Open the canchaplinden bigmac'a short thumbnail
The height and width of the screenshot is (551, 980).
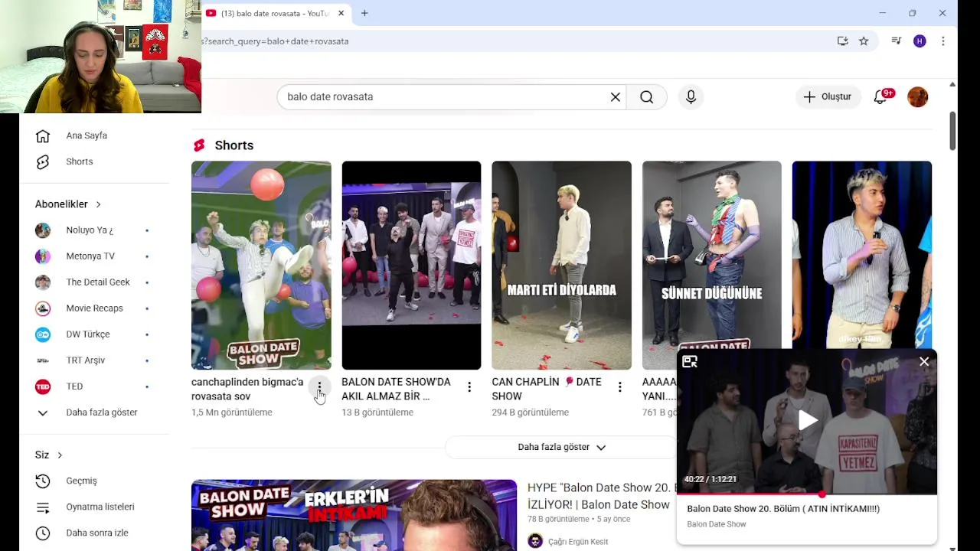tap(261, 266)
